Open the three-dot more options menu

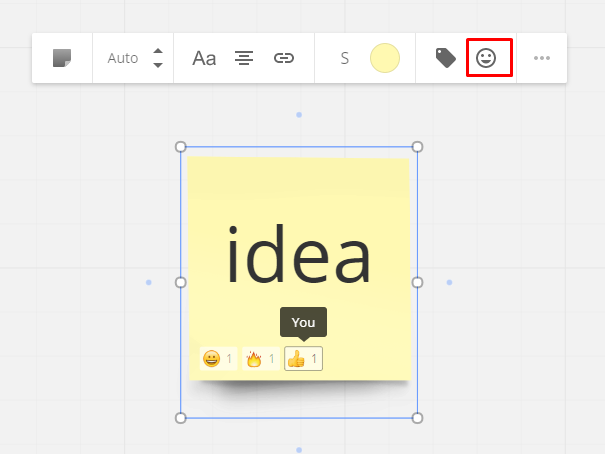pyautogui.click(x=542, y=58)
